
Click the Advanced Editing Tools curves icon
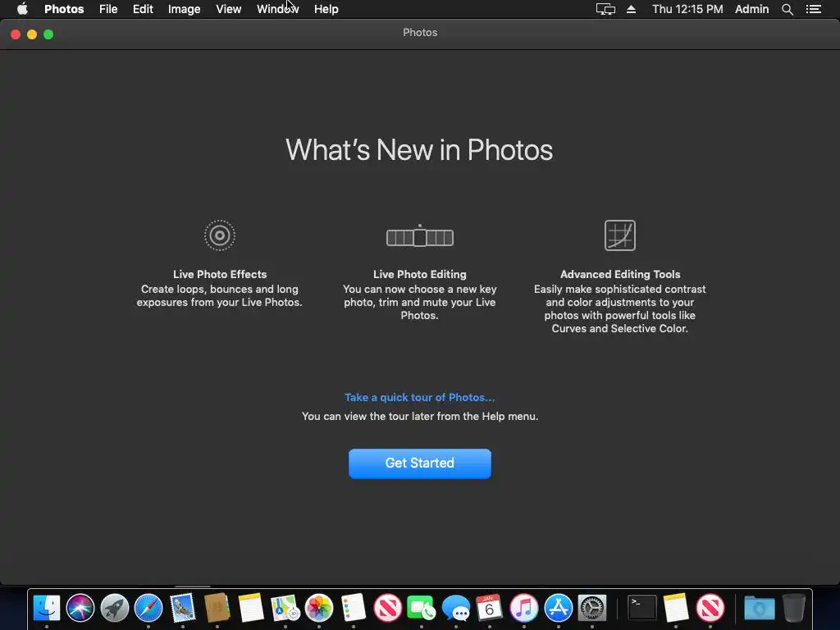click(620, 235)
